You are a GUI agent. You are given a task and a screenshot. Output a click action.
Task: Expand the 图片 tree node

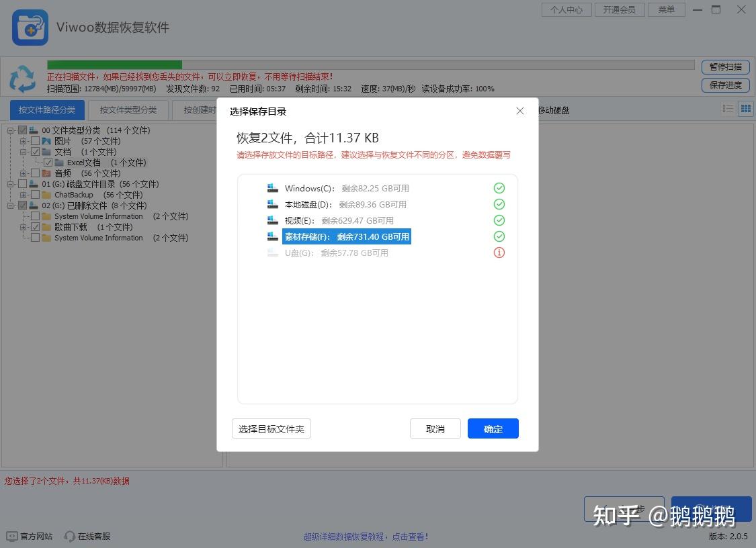click(23, 141)
